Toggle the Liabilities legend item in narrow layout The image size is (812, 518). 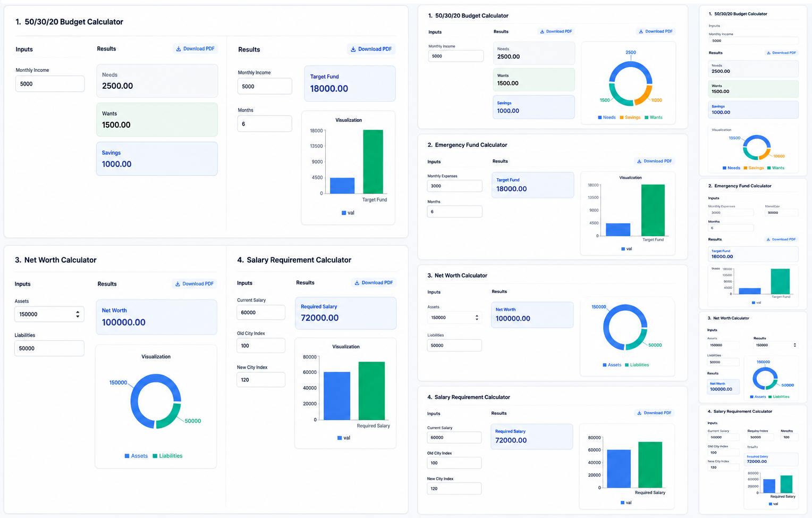click(779, 397)
